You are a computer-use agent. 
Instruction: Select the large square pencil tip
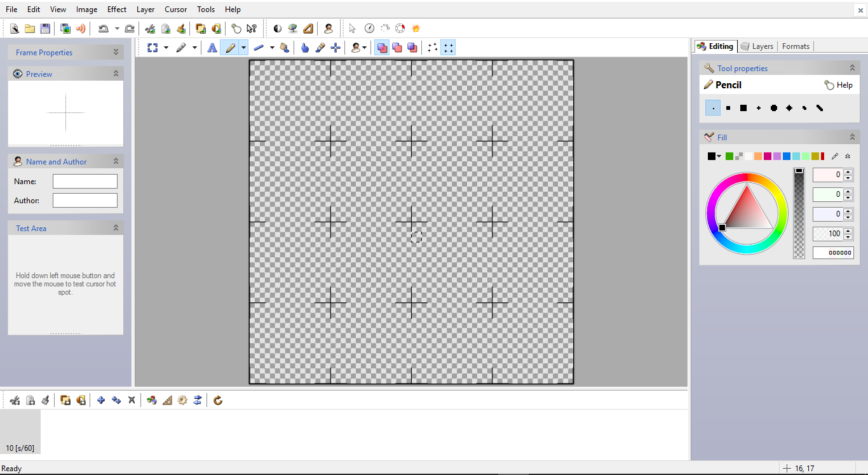tap(743, 108)
